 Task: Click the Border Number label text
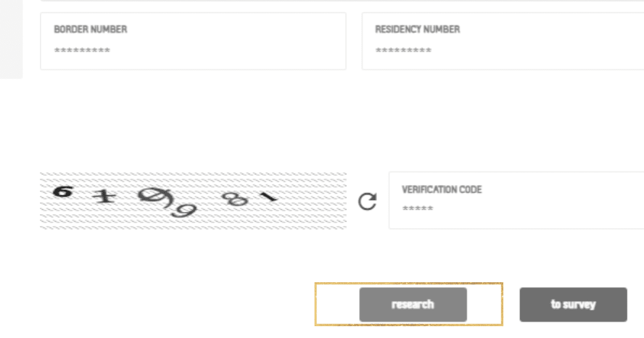tap(91, 30)
